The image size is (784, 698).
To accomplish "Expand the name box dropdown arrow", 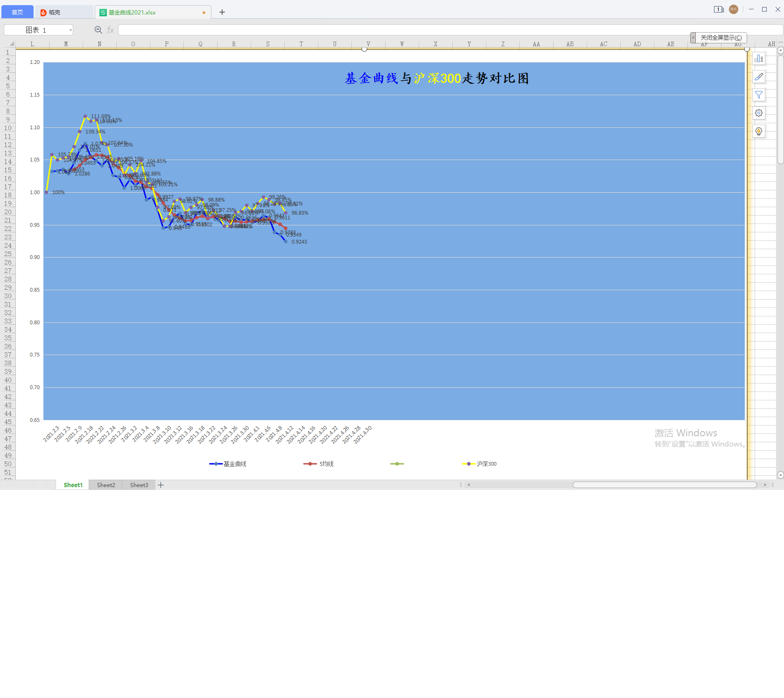I will [70, 30].
